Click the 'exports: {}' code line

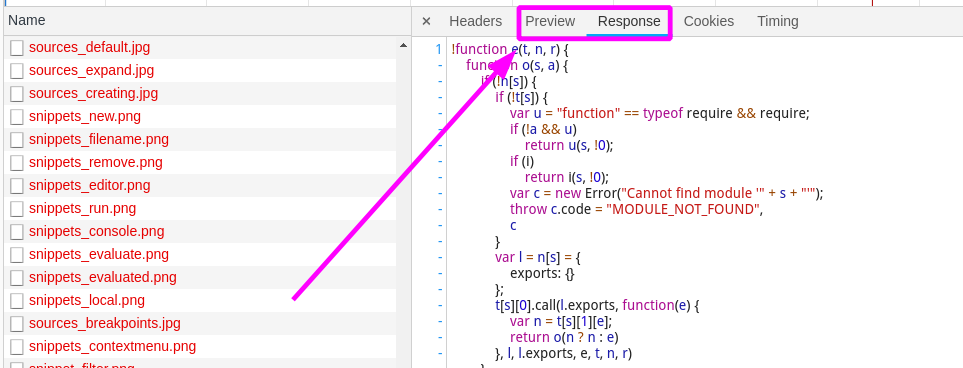tap(542, 273)
